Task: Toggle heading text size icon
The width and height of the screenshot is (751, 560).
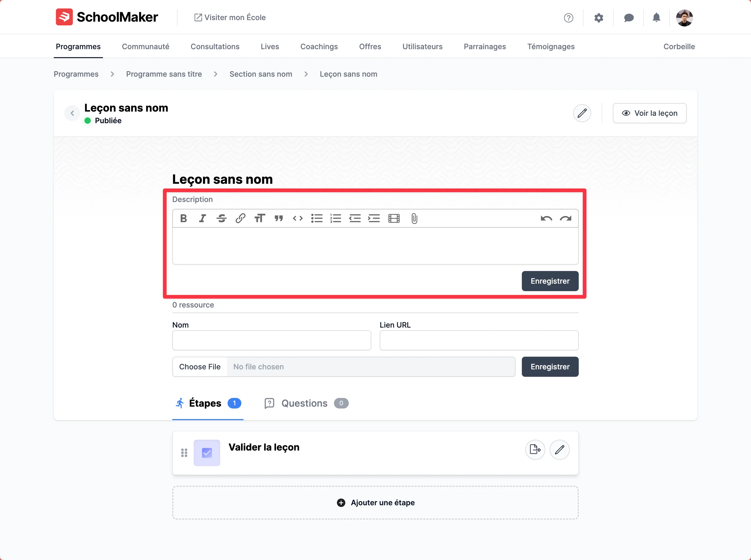Action: 260,218
